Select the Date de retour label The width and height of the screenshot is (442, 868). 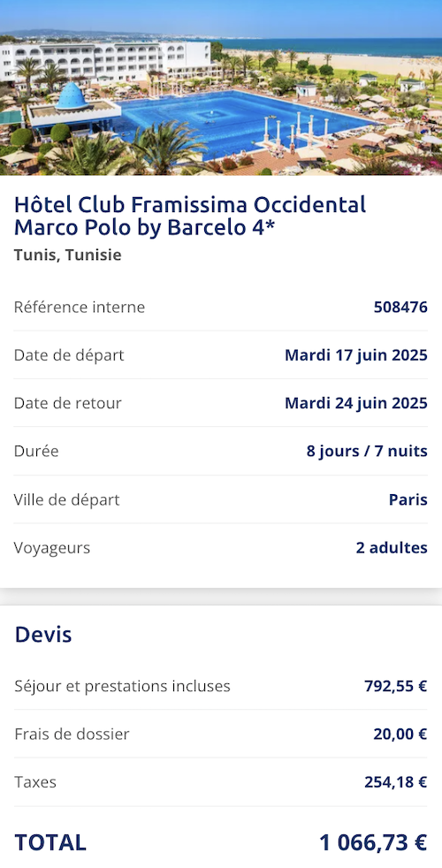[67, 403]
